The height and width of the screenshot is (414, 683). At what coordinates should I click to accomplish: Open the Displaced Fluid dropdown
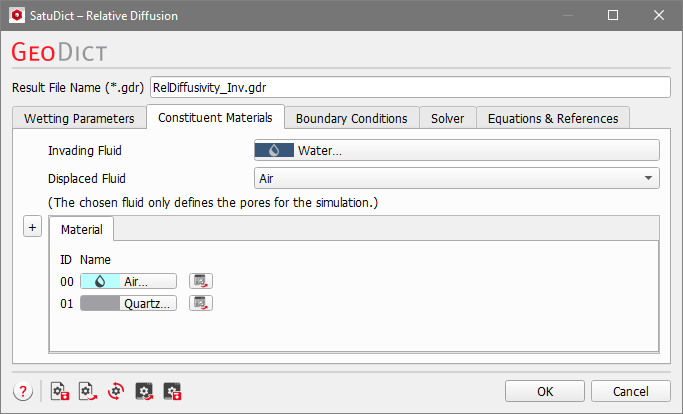coord(456,178)
